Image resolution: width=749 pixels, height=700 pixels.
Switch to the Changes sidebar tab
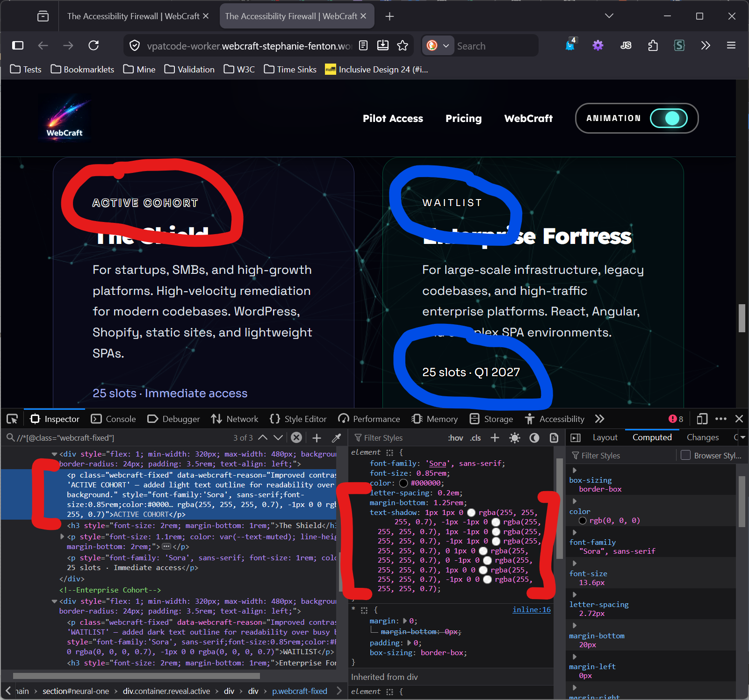point(703,437)
